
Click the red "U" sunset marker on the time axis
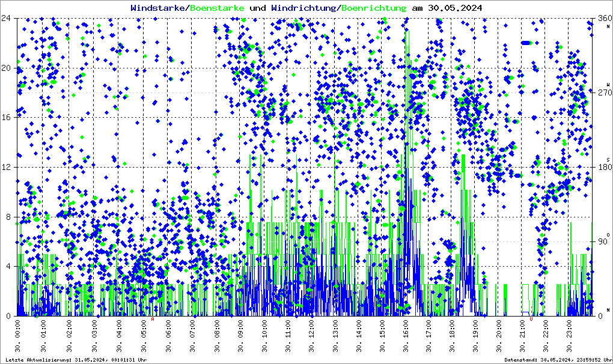click(531, 319)
